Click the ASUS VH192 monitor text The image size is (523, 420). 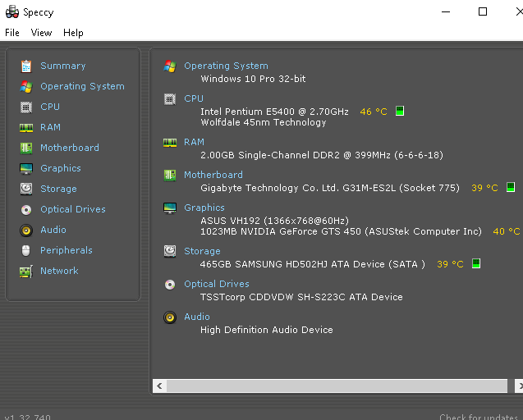pos(274,221)
